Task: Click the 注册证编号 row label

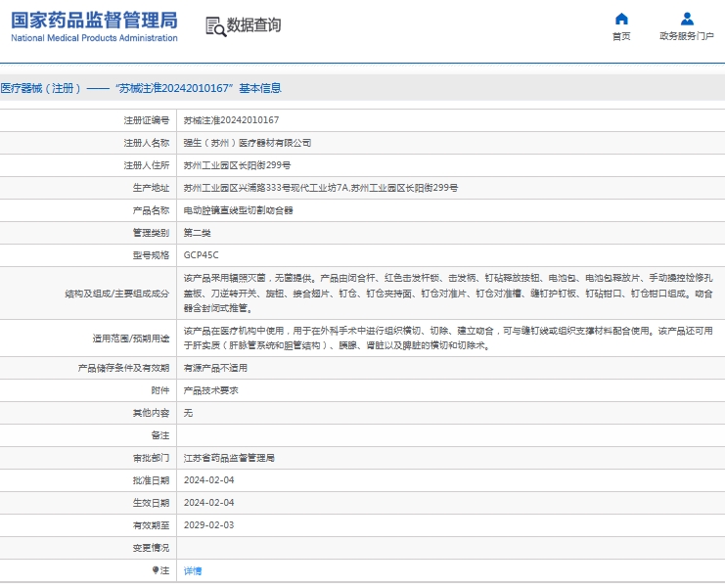Action: [147, 120]
